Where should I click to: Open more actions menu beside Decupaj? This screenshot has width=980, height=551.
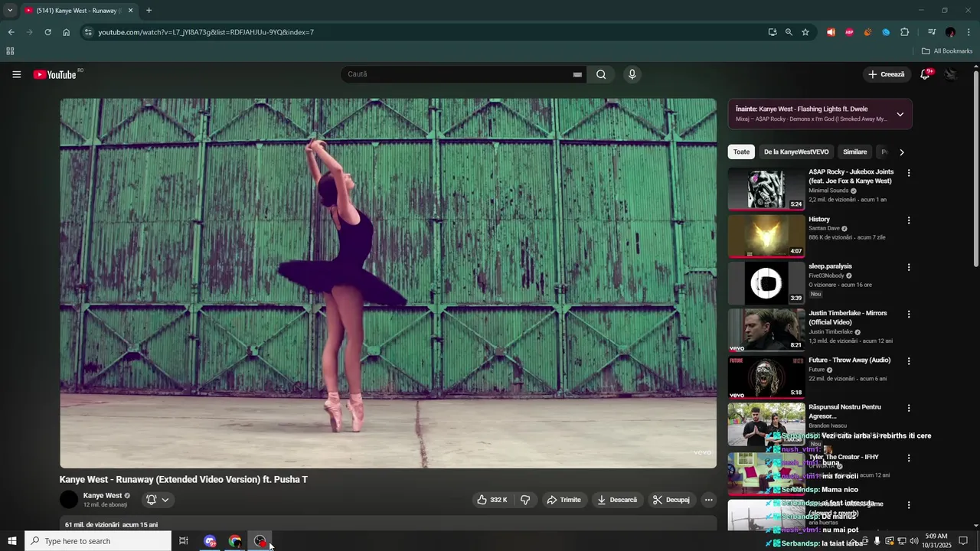[709, 500]
